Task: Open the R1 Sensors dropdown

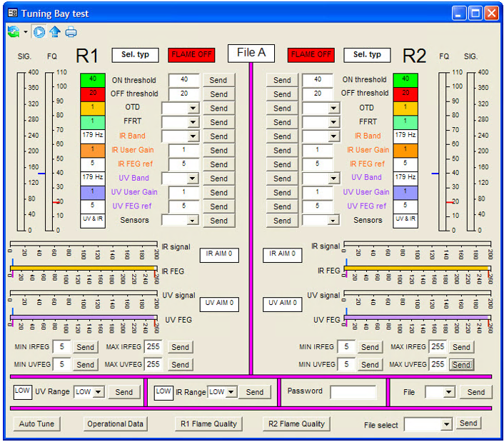Action: 192,221
